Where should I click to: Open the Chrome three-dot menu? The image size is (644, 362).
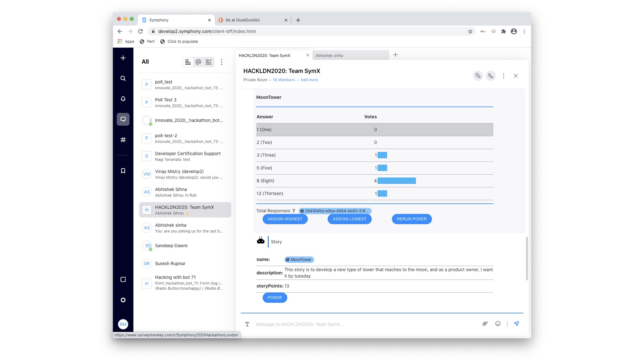[x=524, y=31]
